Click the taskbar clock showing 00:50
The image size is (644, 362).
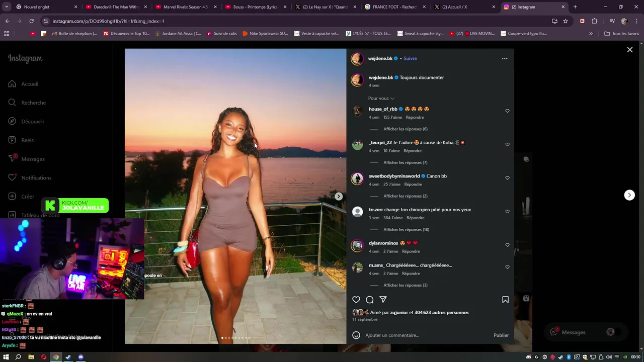pos(635,357)
